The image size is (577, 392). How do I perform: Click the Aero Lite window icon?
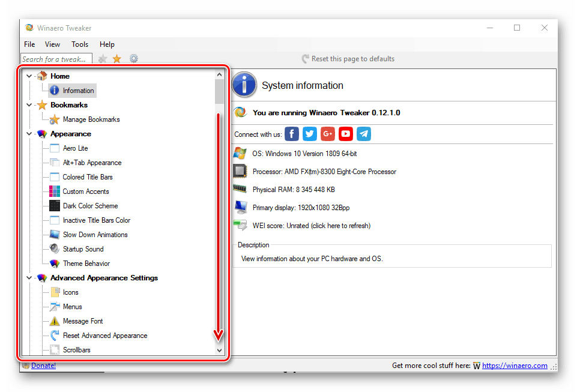coord(55,148)
